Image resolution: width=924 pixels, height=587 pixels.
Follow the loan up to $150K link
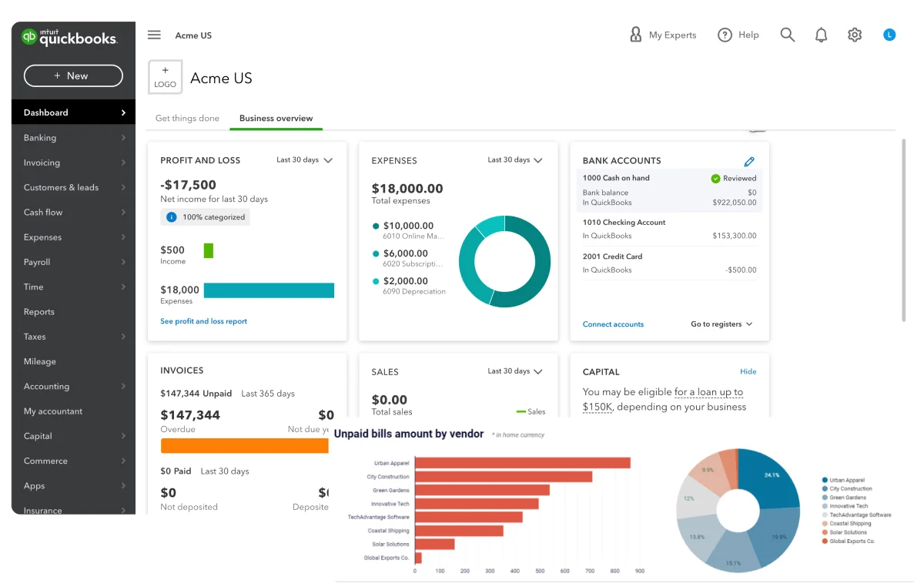coord(663,399)
